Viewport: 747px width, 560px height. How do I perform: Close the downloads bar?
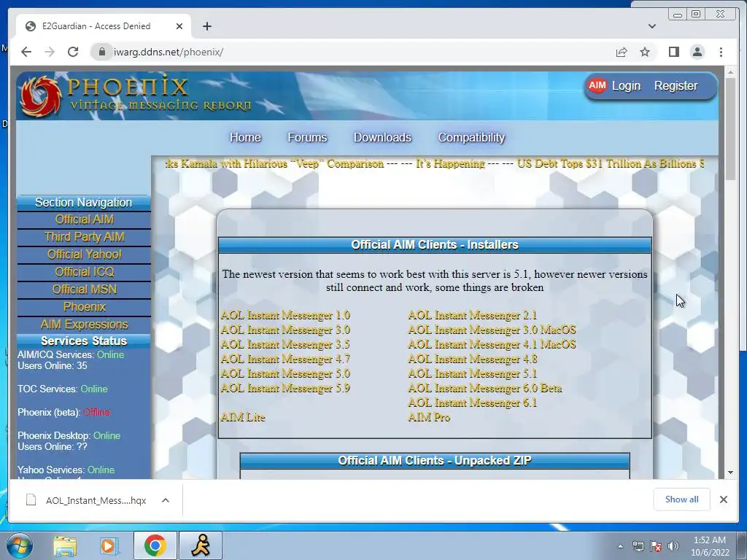[723, 499]
